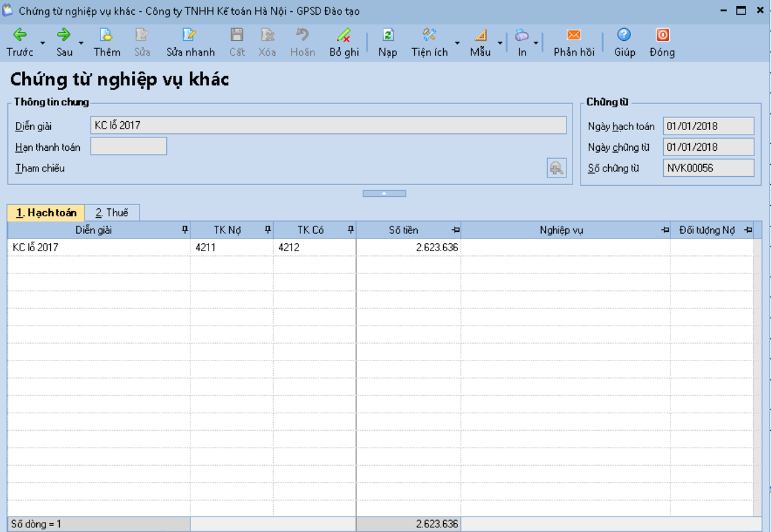Click Bỏ ghi to unpost voucher

[x=344, y=35]
